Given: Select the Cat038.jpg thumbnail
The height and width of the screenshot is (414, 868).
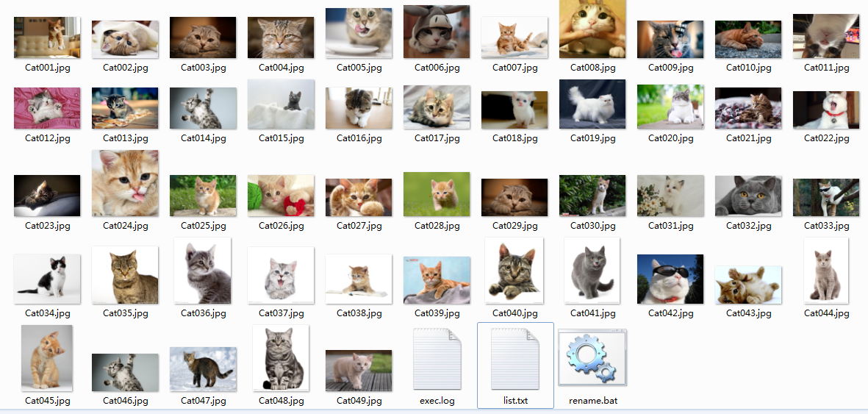Looking at the screenshot, I should [359, 279].
